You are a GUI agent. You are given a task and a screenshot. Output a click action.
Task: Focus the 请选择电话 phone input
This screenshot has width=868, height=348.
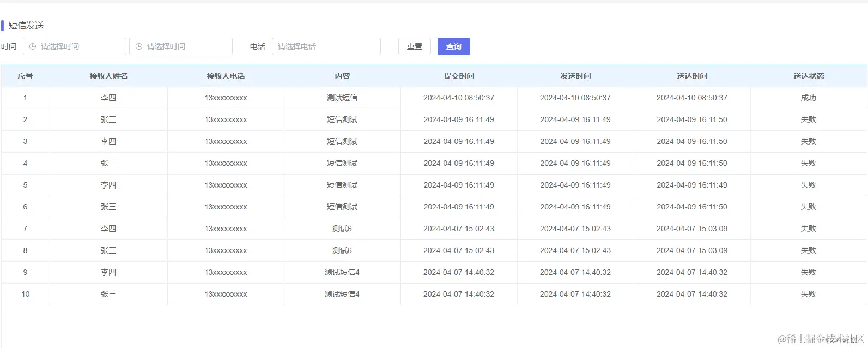(326, 46)
